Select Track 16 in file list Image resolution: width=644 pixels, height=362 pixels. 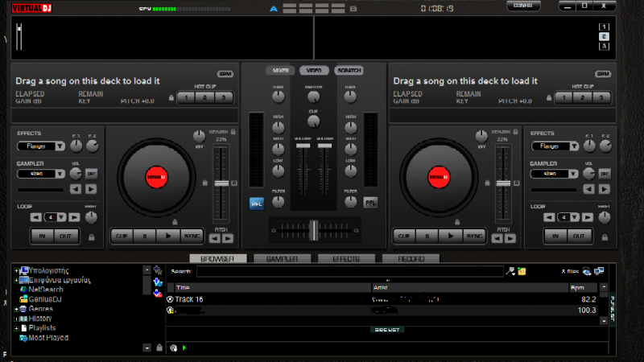point(188,299)
